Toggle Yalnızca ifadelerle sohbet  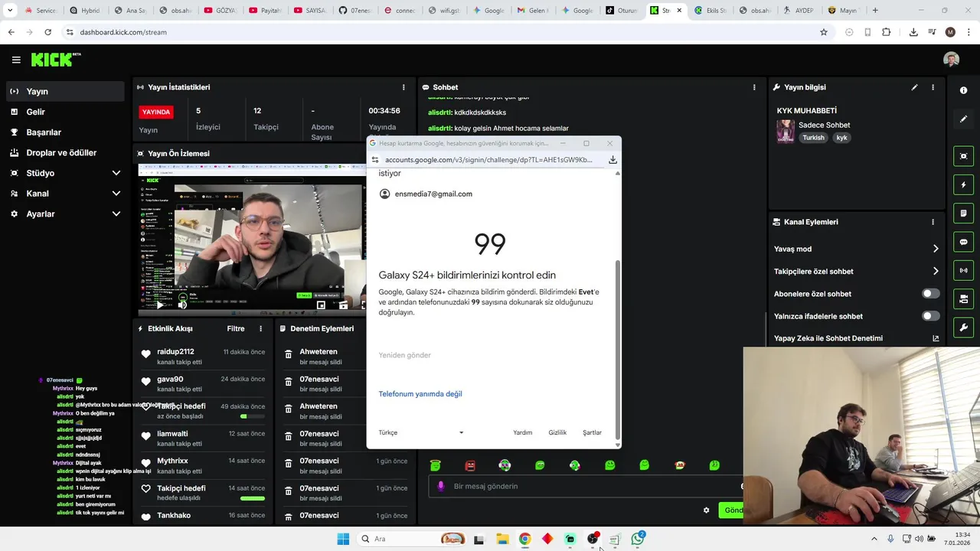click(930, 316)
